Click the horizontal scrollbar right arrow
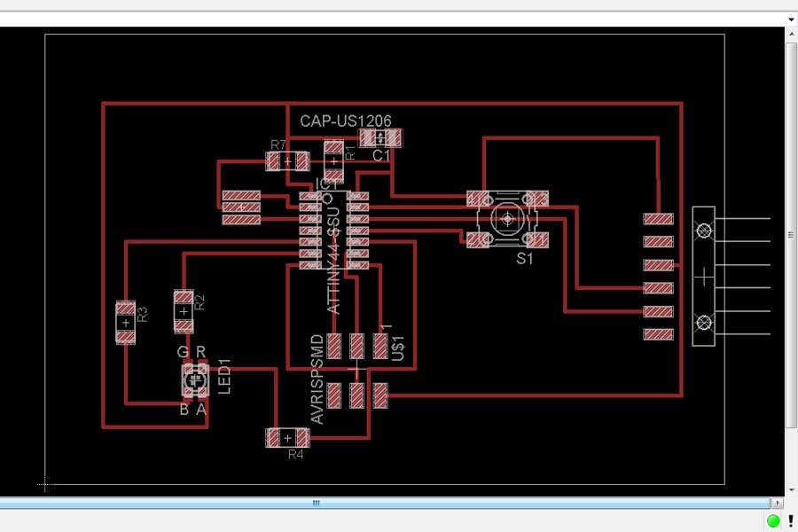This screenshot has height=532, width=798. click(x=777, y=503)
